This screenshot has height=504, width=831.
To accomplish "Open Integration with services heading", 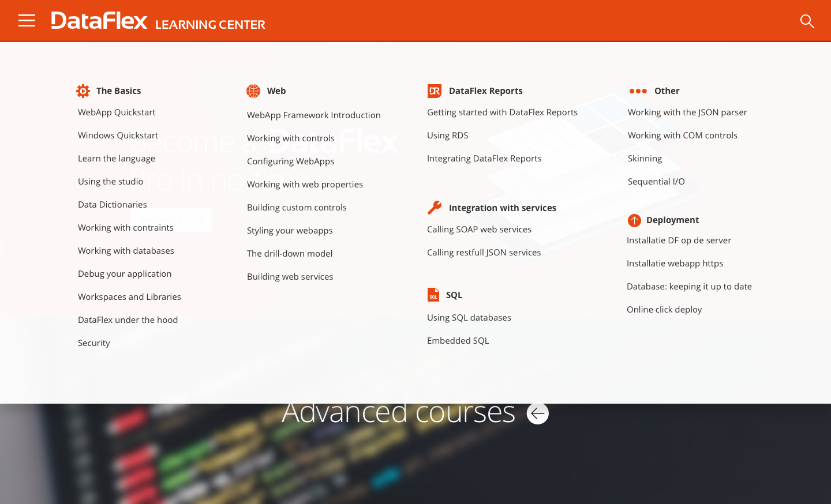I will tap(503, 208).
